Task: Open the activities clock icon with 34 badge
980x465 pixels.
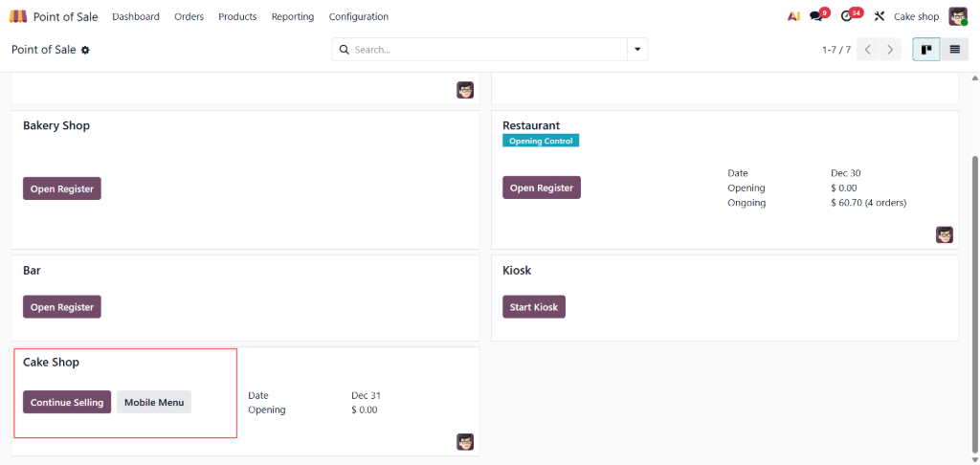Action: pyautogui.click(x=847, y=16)
